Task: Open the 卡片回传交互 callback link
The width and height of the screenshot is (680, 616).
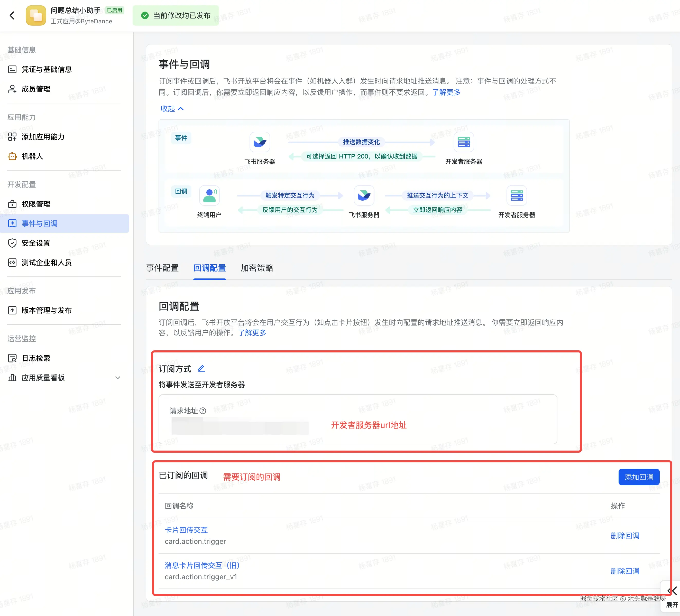Action: (x=186, y=530)
